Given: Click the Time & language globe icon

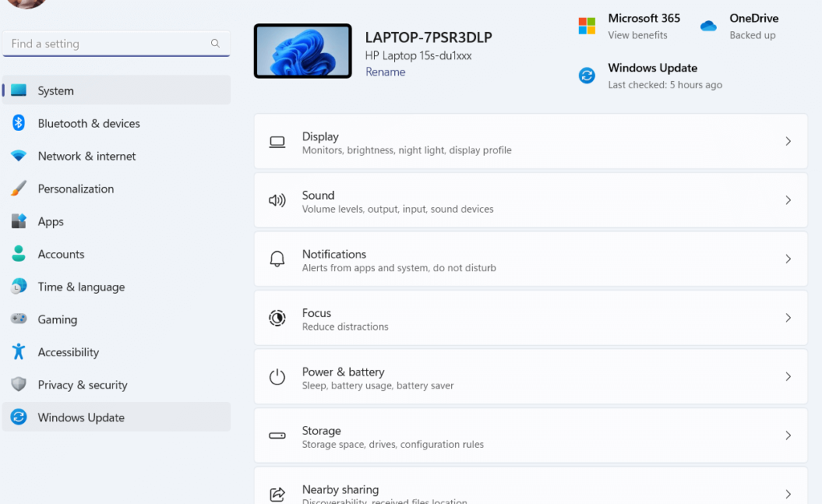Looking at the screenshot, I should pos(19,286).
